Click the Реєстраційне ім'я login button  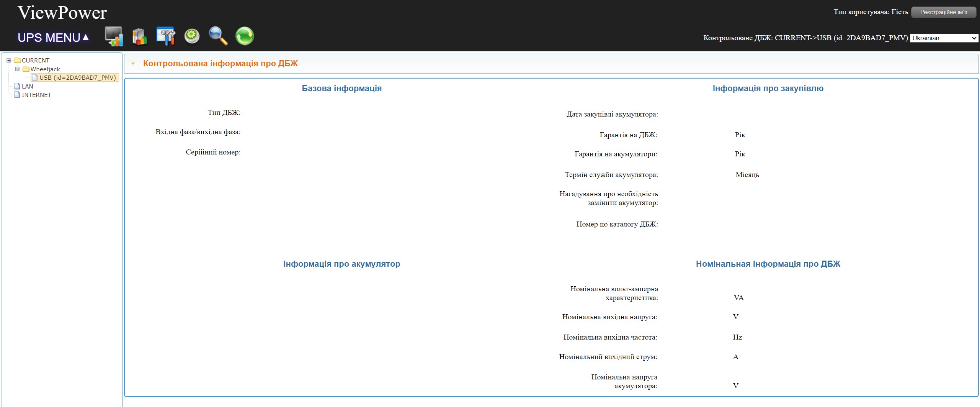[943, 12]
